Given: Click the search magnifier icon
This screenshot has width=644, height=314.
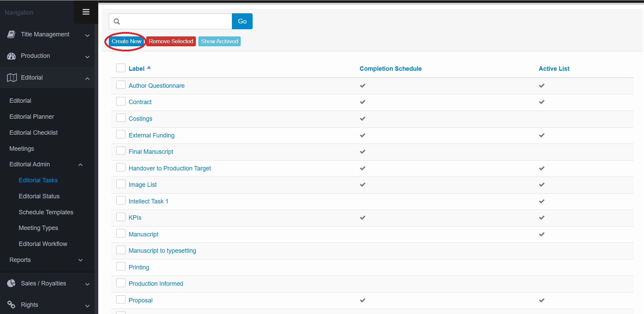Looking at the screenshot, I should [x=117, y=21].
